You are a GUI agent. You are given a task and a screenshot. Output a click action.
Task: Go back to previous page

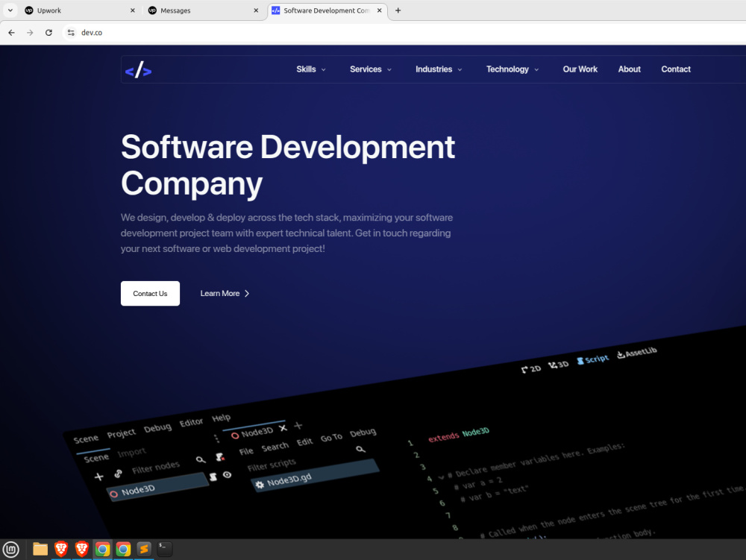pyautogui.click(x=11, y=32)
